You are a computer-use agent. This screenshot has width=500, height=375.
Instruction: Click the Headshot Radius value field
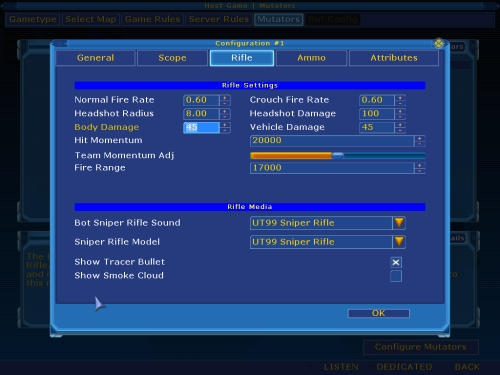(201, 114)
